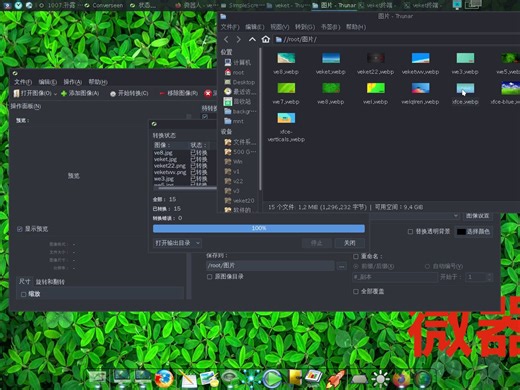Switch to 尺寸 tab
Screen dimensions: 520x390
point(24,282)
